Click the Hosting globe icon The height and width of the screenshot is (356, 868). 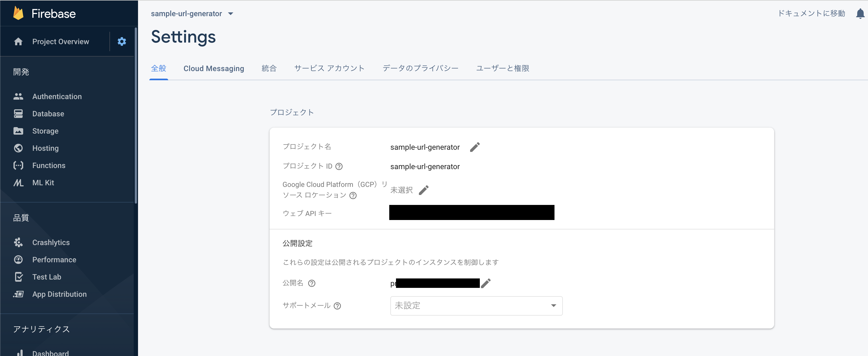[x=18, y=148]
